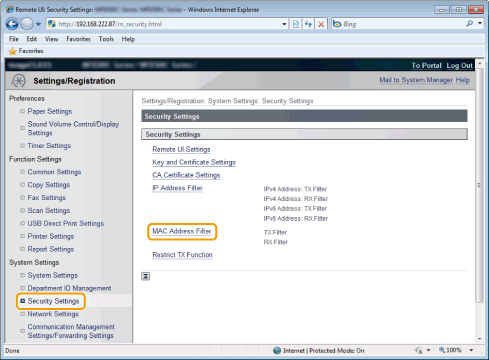
Task: Click the address bar URL field
Action: [167, 24]
